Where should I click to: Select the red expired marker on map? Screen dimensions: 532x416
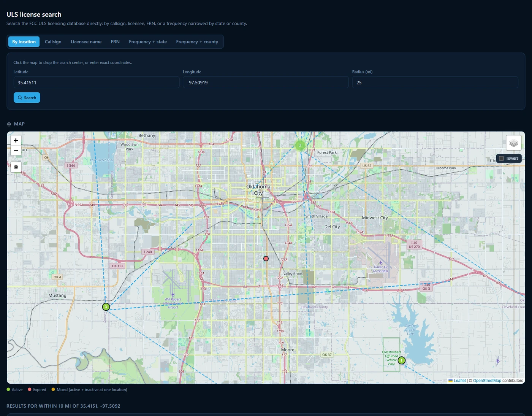[x=266, y=259]
